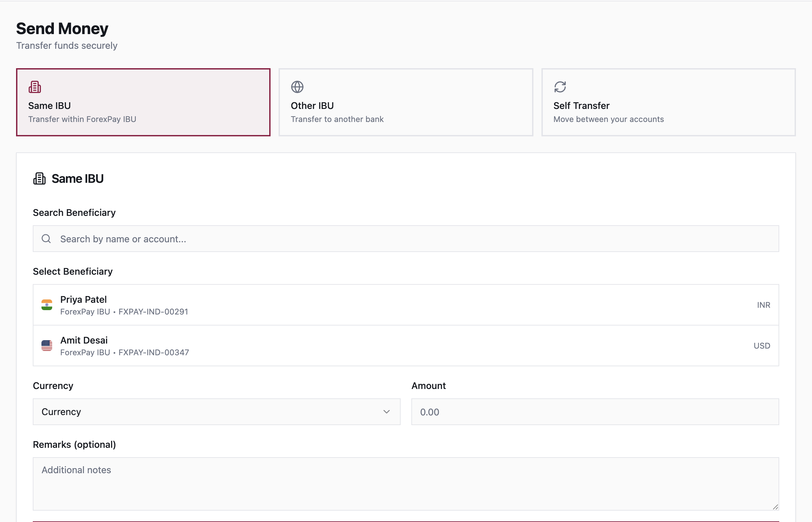Click the Amount input field
This screenshot has width=812, height=522.
[595, 411]
